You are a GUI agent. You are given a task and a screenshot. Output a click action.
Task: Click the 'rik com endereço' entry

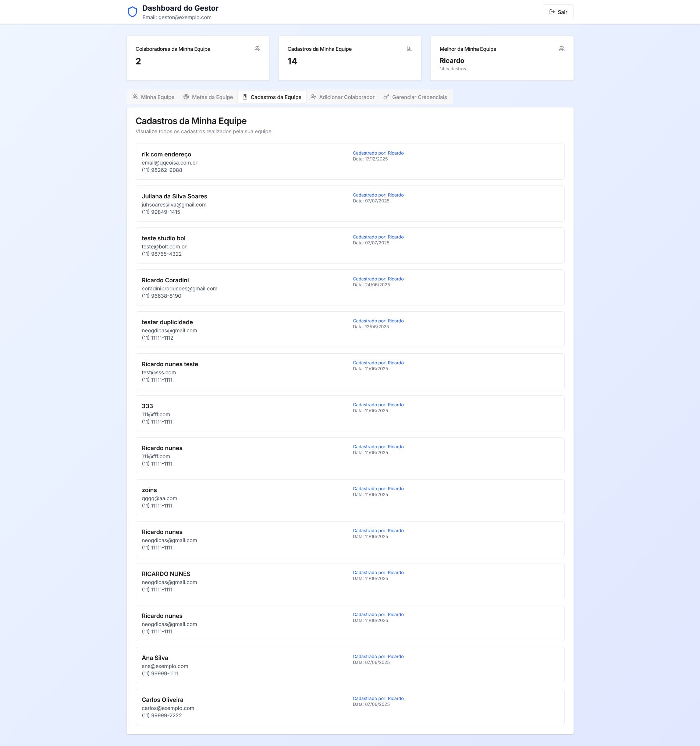click(349, 161)
